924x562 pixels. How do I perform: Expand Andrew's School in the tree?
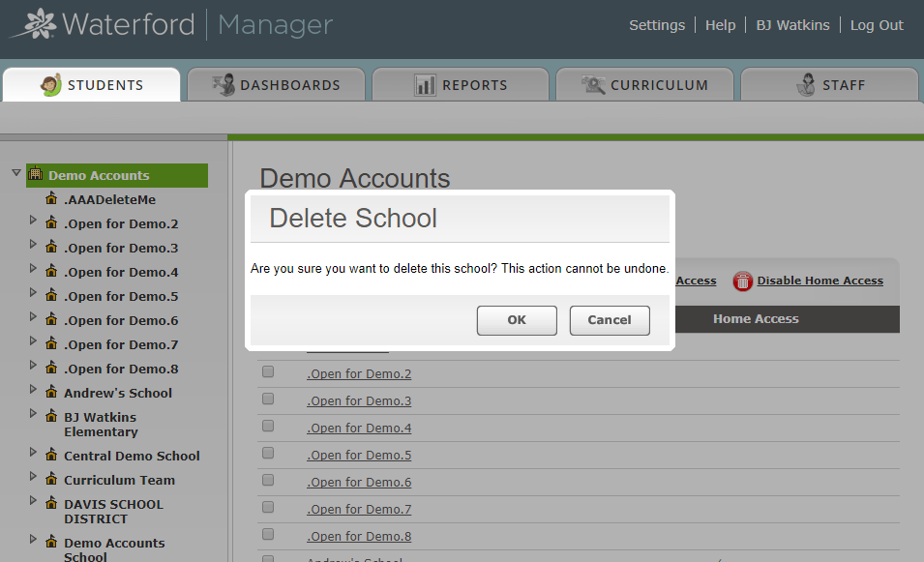33,390
